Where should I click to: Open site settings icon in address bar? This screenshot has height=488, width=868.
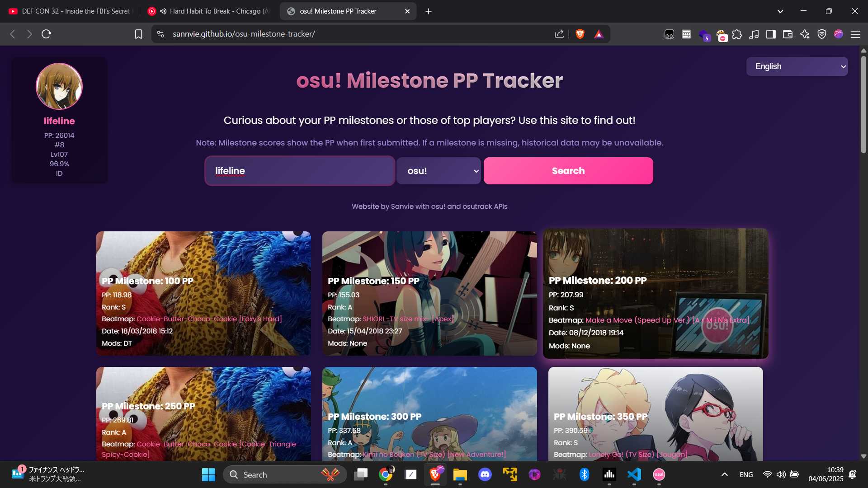[160, 34]
